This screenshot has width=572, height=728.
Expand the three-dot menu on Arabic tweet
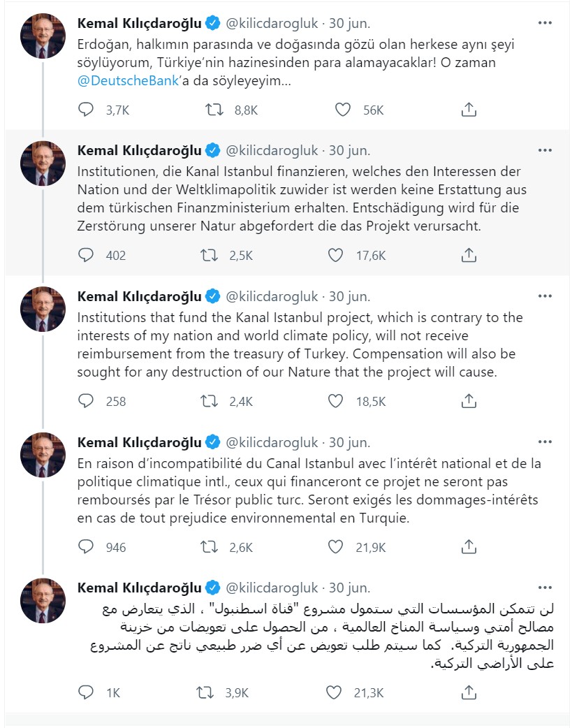pyautogui.click(x=545, y=588)
